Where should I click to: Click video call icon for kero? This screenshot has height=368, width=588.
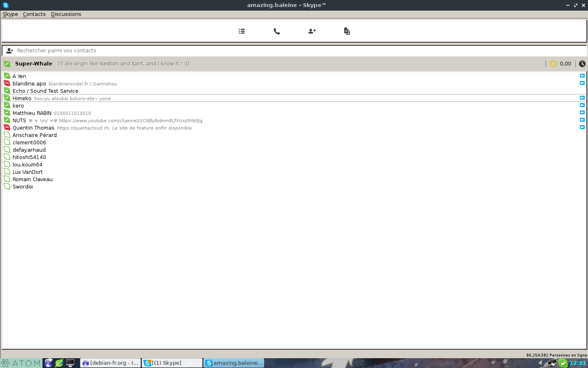(x=582, y=105)
